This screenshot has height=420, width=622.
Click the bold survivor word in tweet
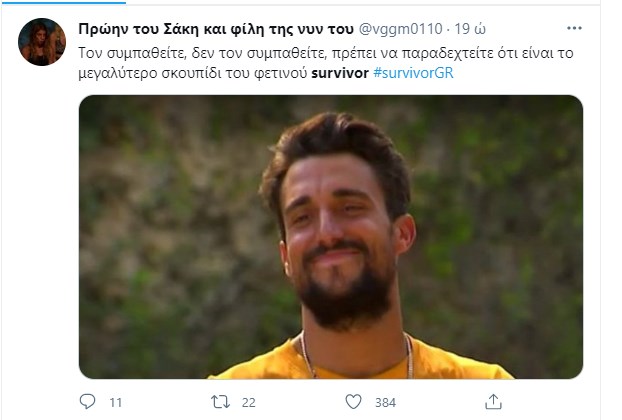click(x=340, y=73)
